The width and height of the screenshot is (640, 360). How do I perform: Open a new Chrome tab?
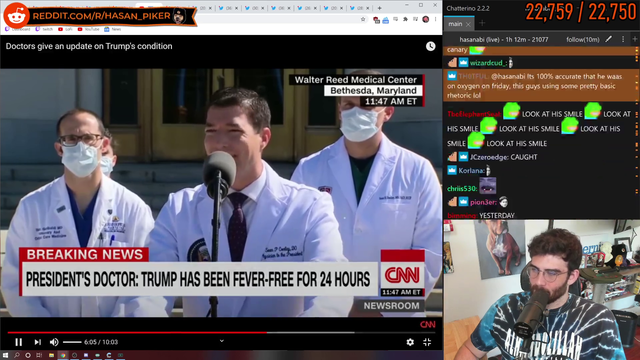(x=380, y=8)
